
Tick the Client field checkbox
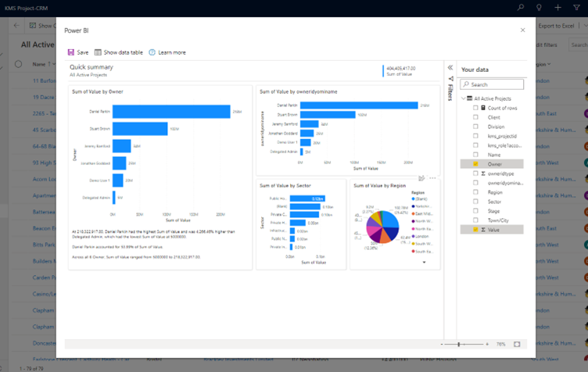475,117
